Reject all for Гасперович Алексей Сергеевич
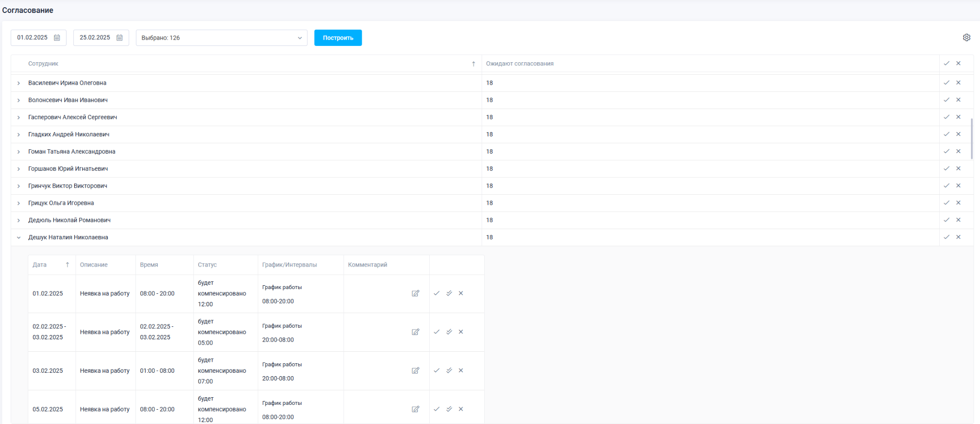The image size is (980, 424). point(958,117)
